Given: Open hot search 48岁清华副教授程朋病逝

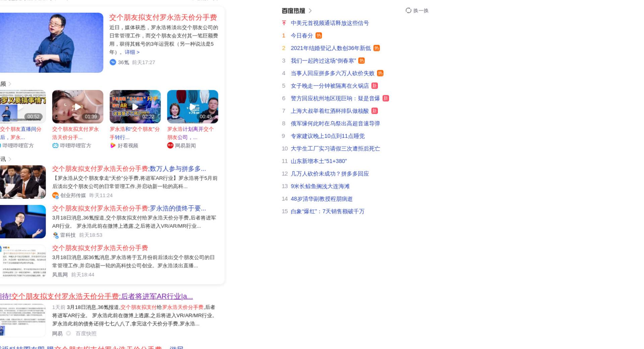Looking at the screenshot, I should click(322, 199).
